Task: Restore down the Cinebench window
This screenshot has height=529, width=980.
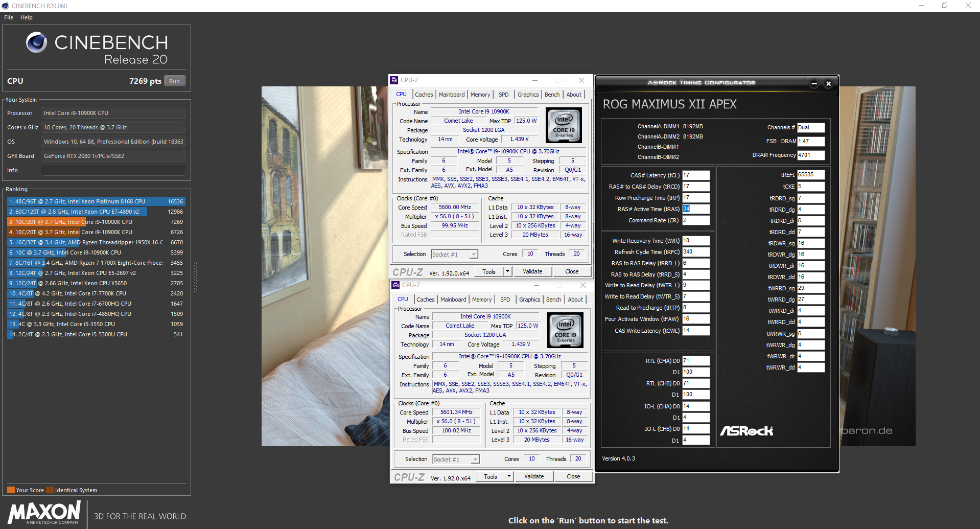Action: tap(945, 6)
